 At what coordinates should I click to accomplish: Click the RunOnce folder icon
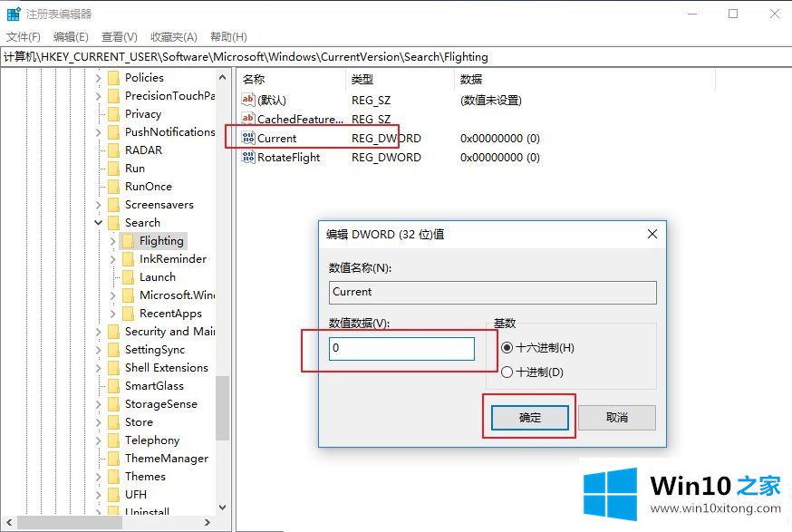(x=114, y=187)
